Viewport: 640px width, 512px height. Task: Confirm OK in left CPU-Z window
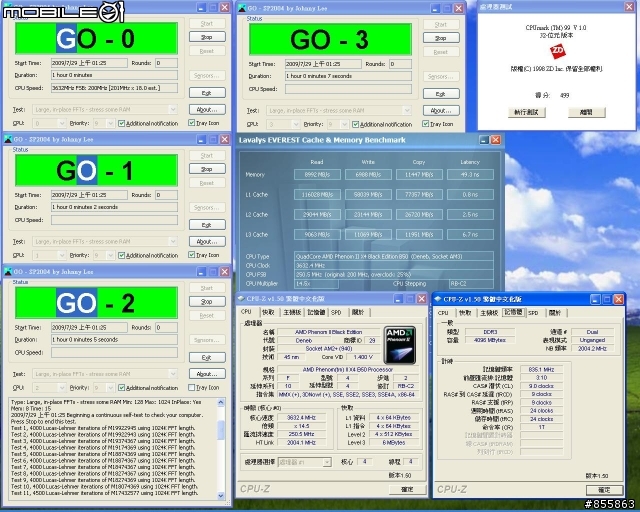[407, 490]
